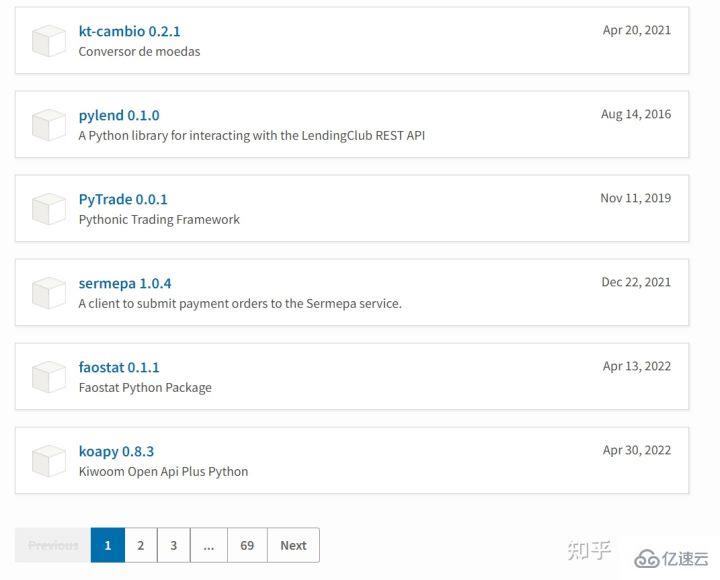Image resolution: width=720 pixels, height=580 pixels.
Task: Open the koapy 0.8.3 package link
Action: click(116, 451)
